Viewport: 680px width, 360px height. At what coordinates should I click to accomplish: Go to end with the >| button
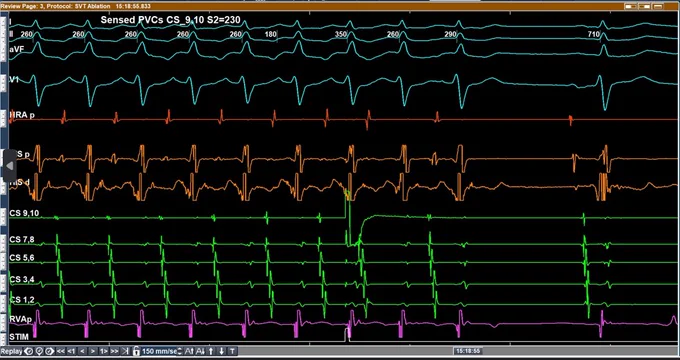125,351
